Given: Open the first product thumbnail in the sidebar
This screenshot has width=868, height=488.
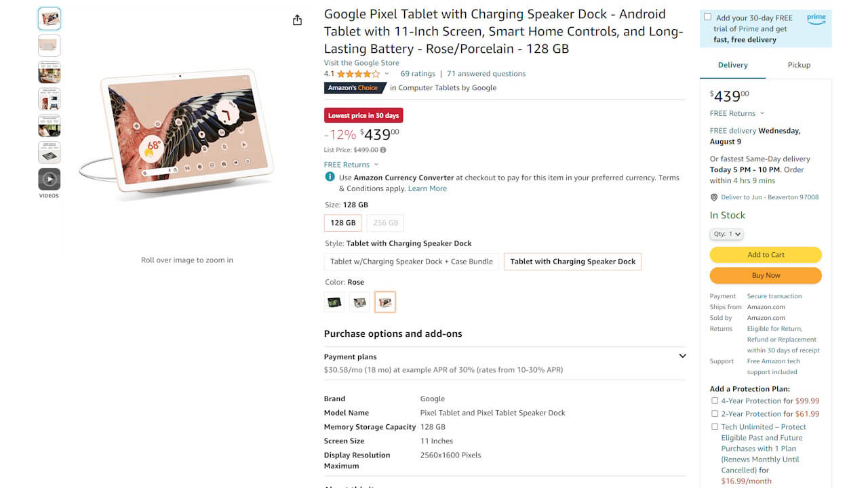Looking at the screenshot, I should 49,20.
